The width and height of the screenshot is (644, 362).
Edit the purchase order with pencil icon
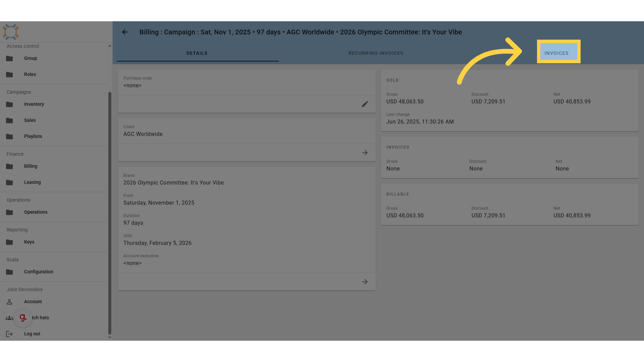[365, 104]
